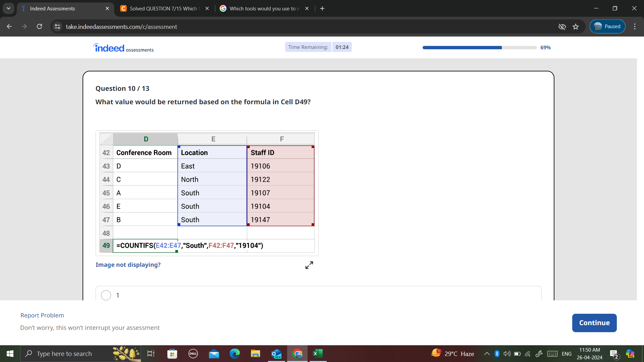Image resolution: width=644 pixels, height=362 pixels.
Task: Open Microsoft Edge from taskbar
Action: pos(234,354)
